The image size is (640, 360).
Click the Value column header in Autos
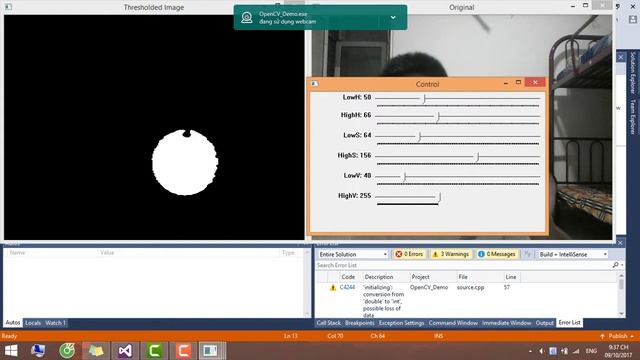[107, 253]
